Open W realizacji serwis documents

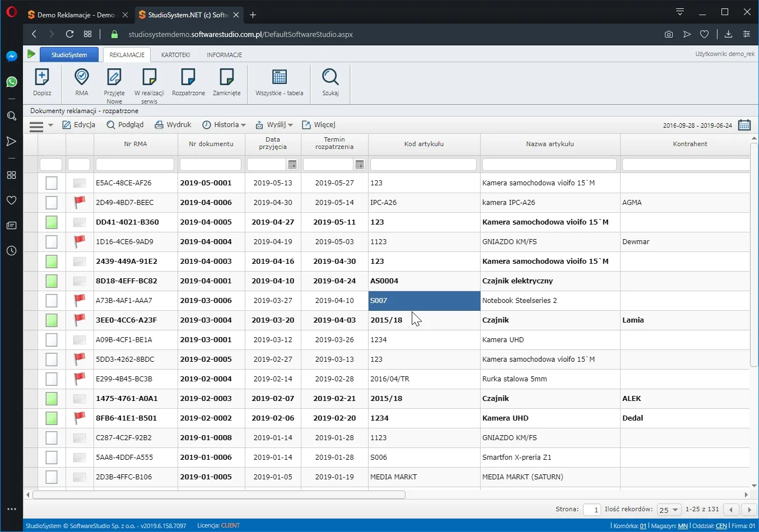tap(149, 77)
